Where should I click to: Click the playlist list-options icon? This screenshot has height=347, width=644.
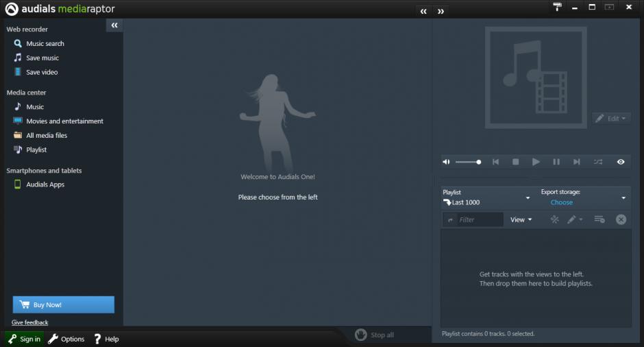599,219
